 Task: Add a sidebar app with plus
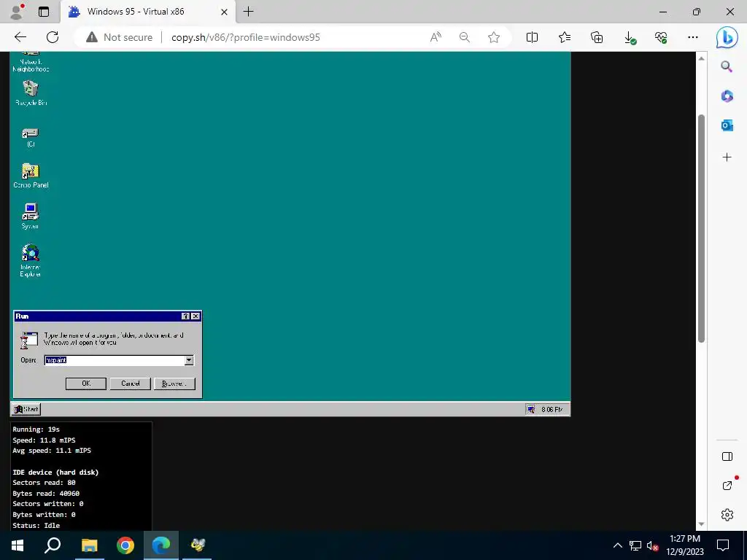coord(727,157)
